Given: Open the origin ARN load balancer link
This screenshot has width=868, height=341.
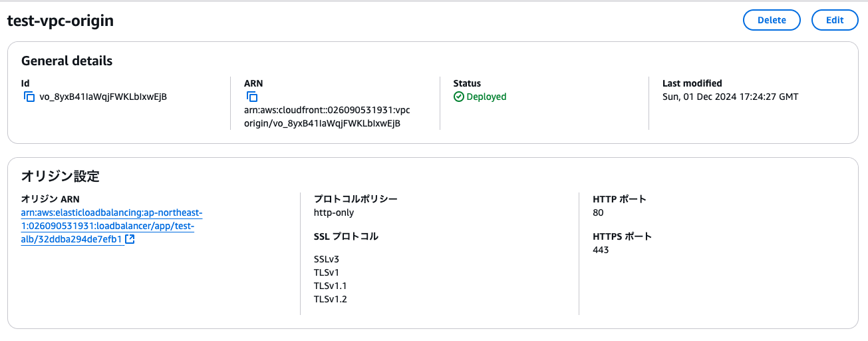Looking at the screenshot, I should pyautogui.click(x=112, y=226).
